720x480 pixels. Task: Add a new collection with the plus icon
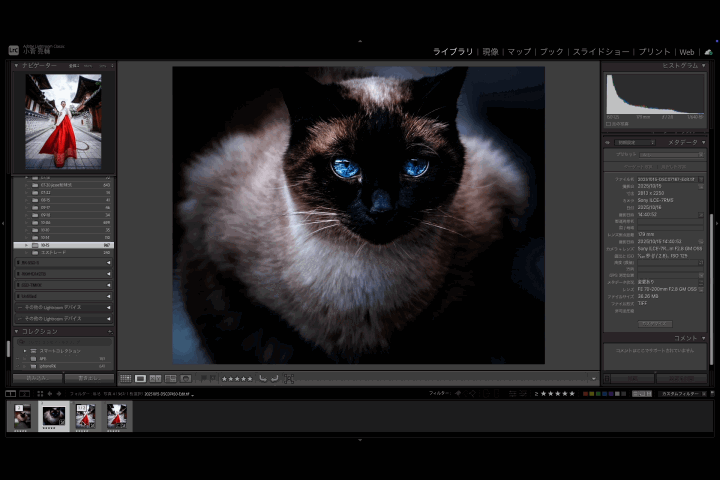(x=110, y=331)
